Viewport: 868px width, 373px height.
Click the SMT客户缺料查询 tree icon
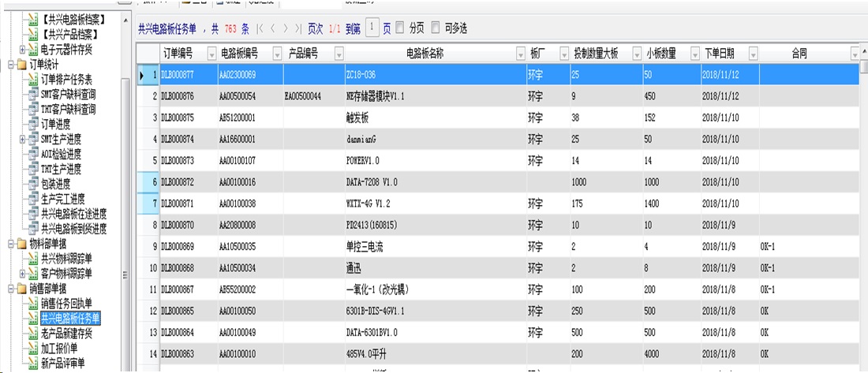(33, 94)
